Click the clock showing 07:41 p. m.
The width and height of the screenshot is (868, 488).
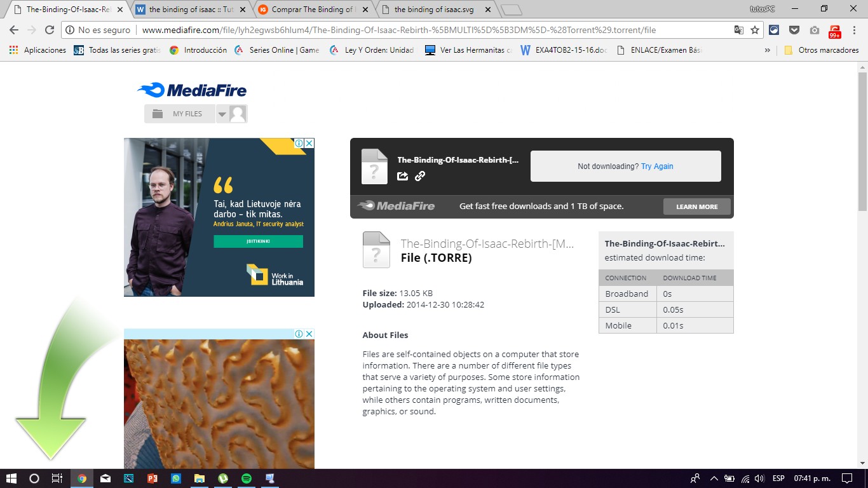pos(812,478)
